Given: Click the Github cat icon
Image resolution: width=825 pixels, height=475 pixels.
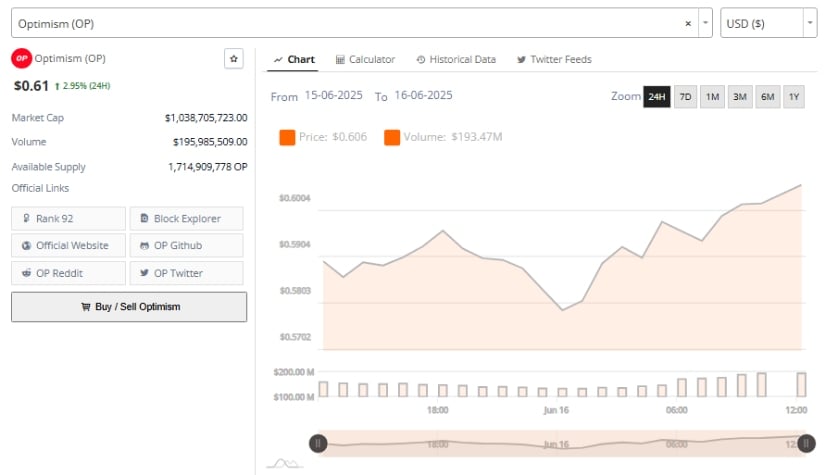Looking at the screenshot, I should [x=144, y=246].
